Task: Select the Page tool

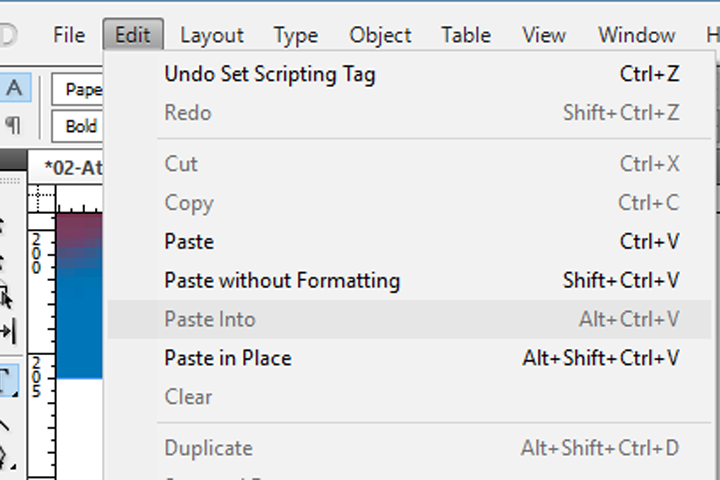Action: click(6, 298)
